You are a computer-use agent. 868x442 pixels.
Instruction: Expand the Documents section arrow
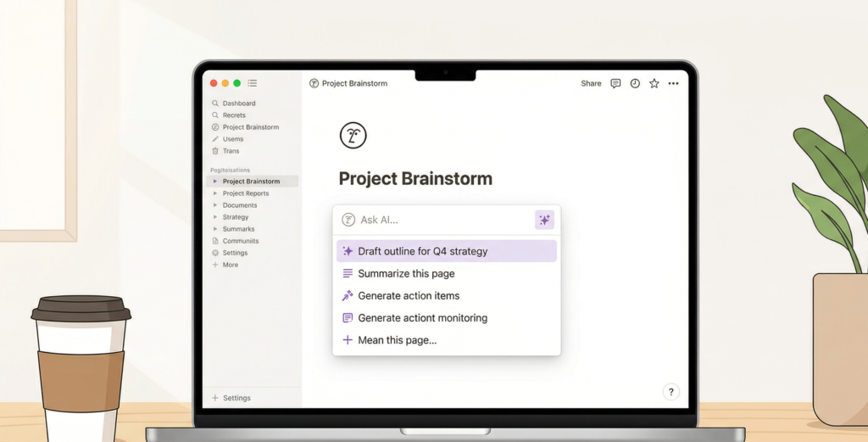pyautogui.click(x=215, y=205)
